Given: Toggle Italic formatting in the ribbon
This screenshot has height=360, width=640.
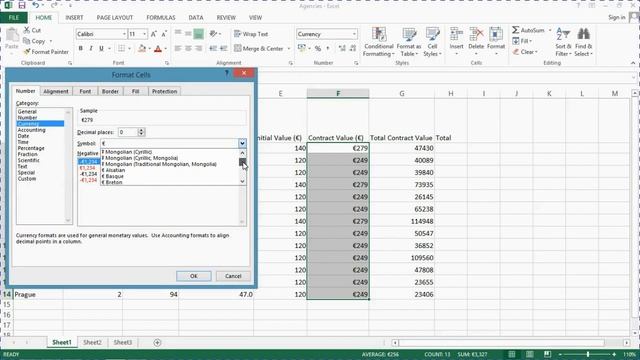Looking at the screenshot, I should (91, 49).
